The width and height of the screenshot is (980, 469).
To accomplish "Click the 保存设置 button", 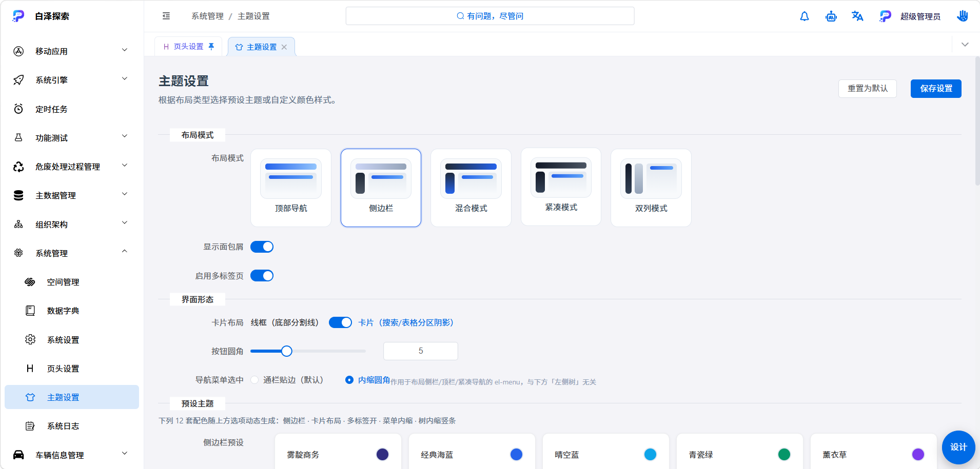I will coord(936,89).
